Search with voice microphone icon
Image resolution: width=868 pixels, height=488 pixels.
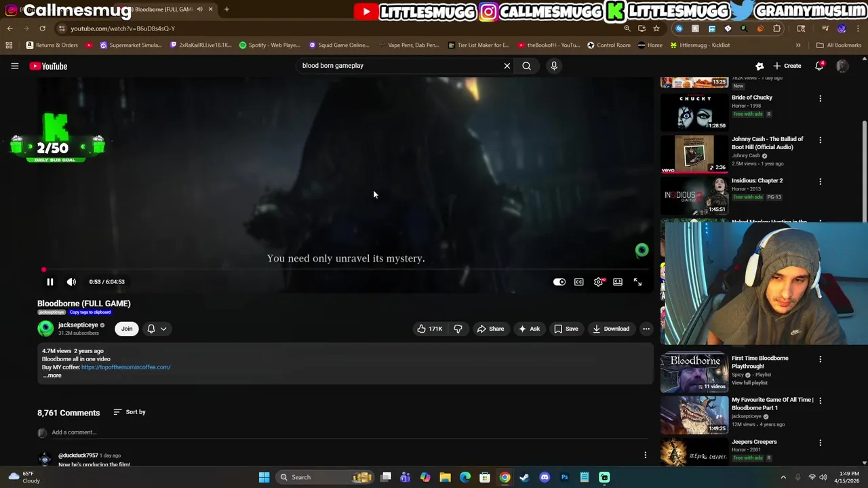[x=554, y=66]
